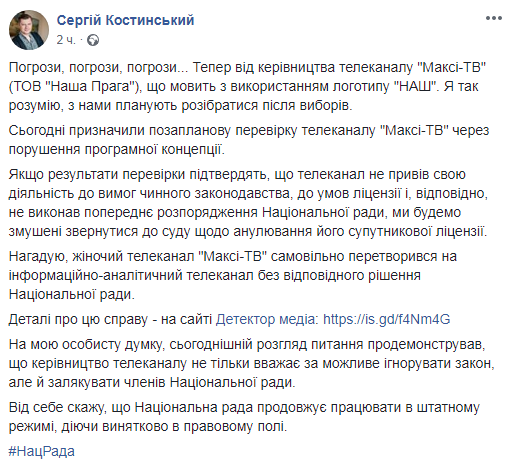Viewport: 509px width, 471px height.
Task: Click the paragraph starting 'Від себе скажу'
Action: pos(244,417)
